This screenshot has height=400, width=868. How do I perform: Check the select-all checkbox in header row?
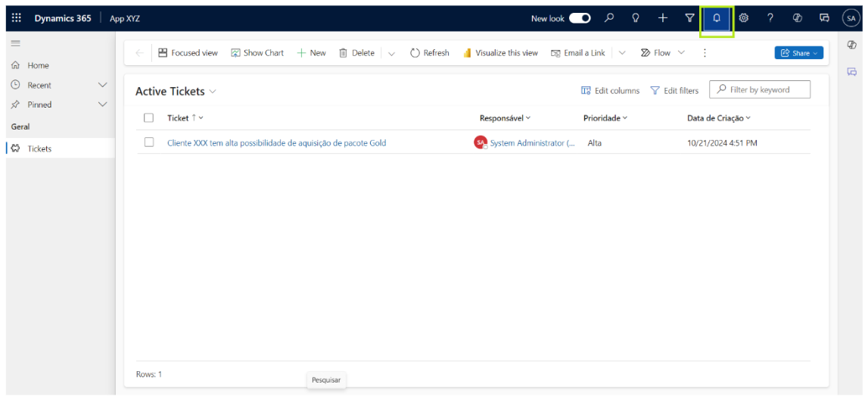click(149, 117)
